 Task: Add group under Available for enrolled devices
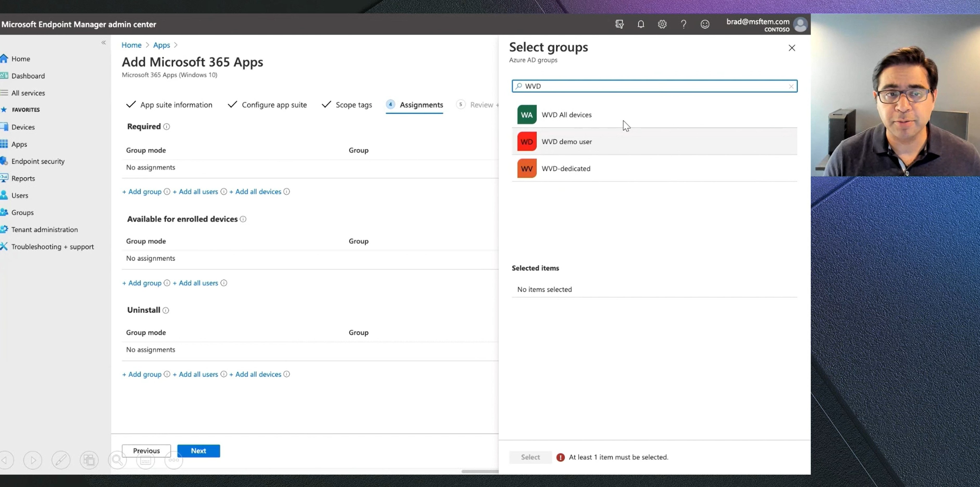(142, 283)
